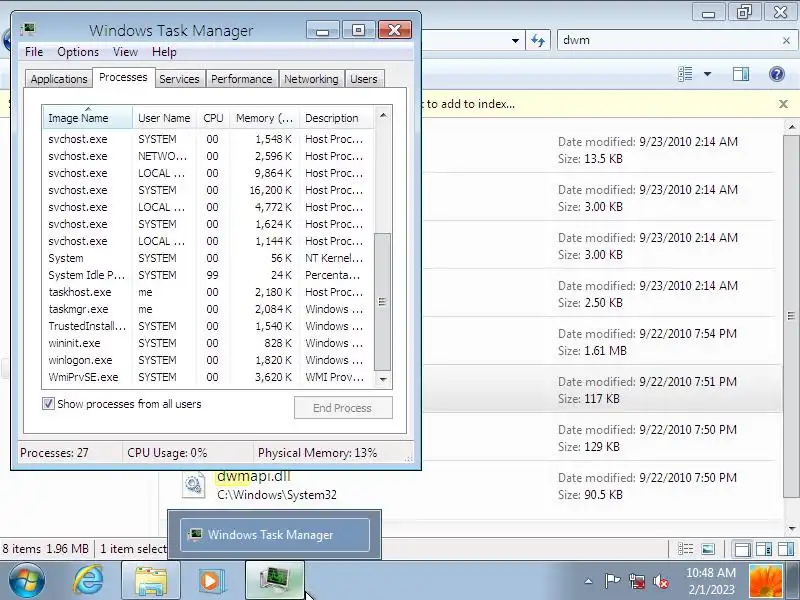Open the Start menu orb
This screenshot has height=600, width=800.
[x=27, y=581]
